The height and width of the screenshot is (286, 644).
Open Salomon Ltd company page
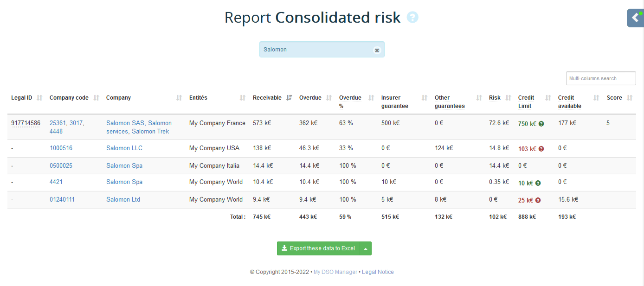(123, 200)
